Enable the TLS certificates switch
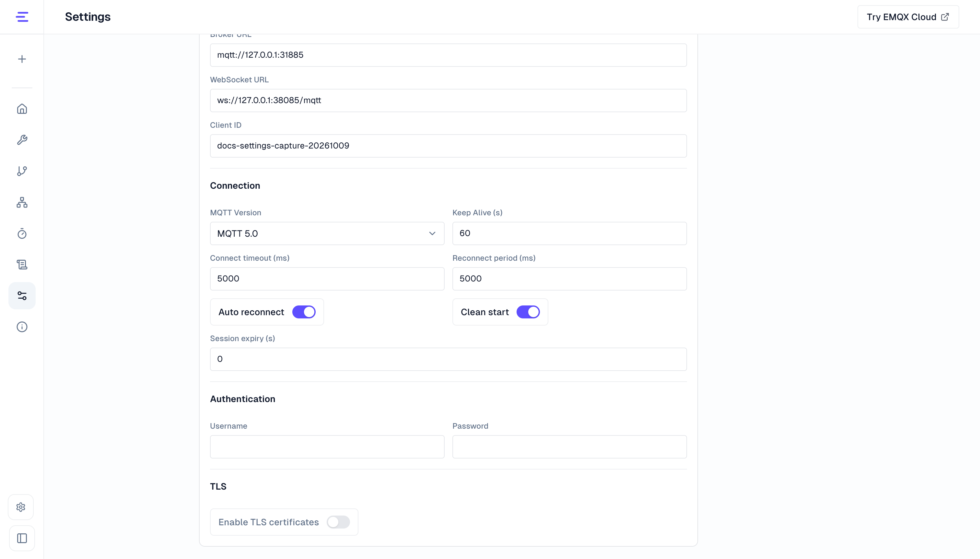Image resolution: width=980 pixels, height=559 pixels. [338, 522]
